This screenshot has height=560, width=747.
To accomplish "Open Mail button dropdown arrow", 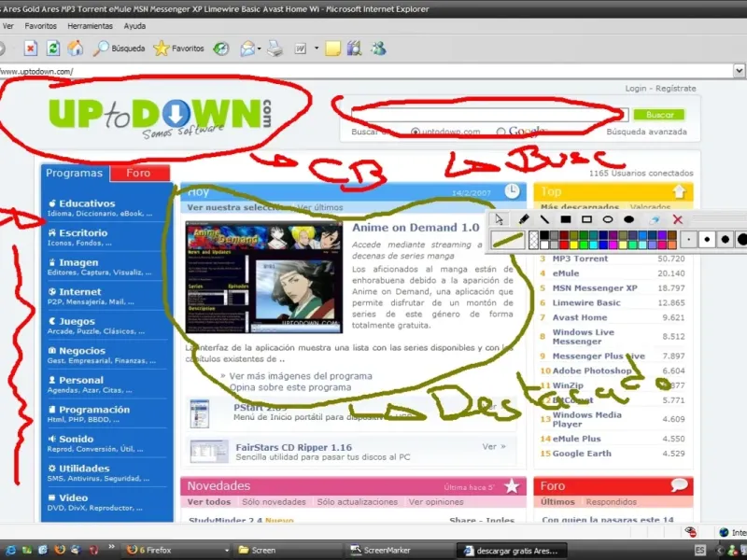I will coord(260,49).
